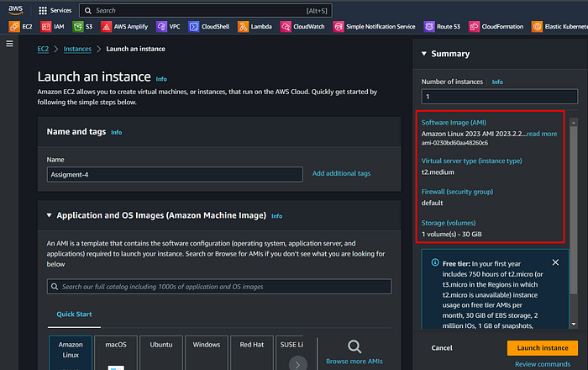Open Route 53 shortcut
Image resolution: width=588 pixels, height=370 pixels.
[442, 27]
